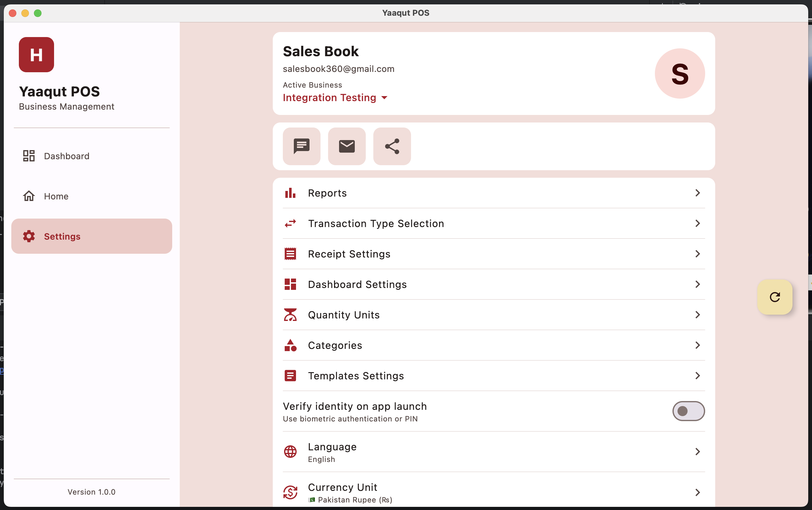Click the email envelope icon
Image resolution: width=812 pixels, height=510 pixels.
pyautogui.click(x=346, y=146)
